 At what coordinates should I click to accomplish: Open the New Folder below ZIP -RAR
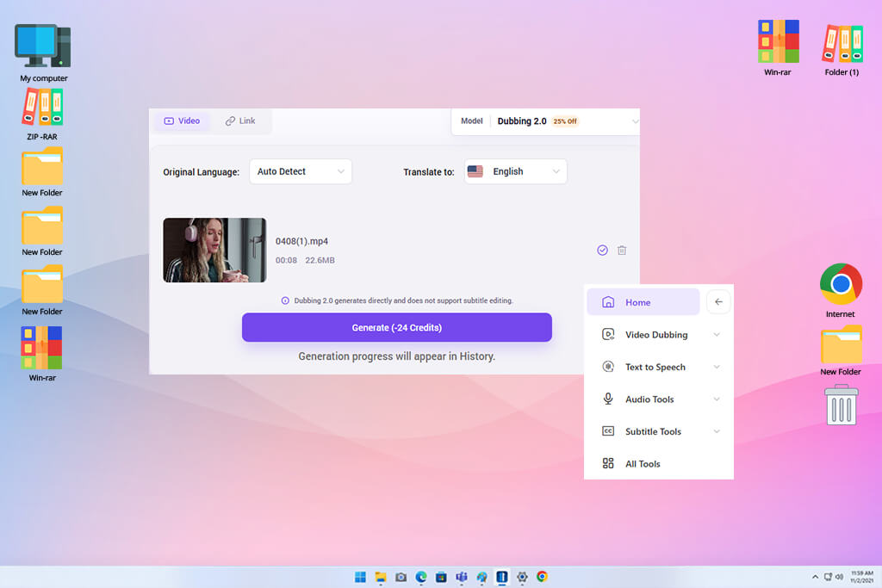42,172
